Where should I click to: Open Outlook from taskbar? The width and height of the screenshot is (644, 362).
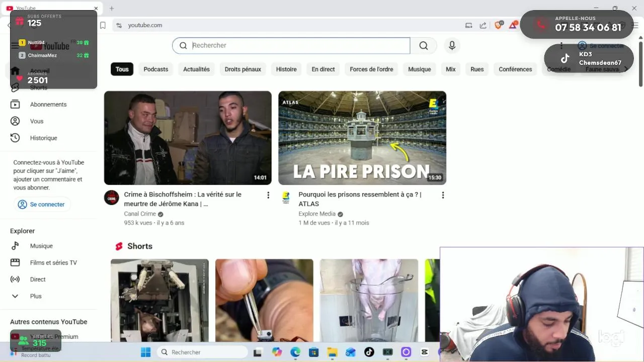[x=351, y=352]
